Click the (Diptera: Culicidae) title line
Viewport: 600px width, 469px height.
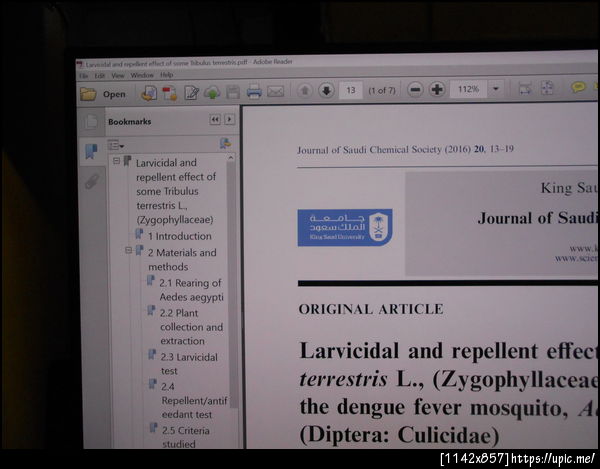click(399, 435)
